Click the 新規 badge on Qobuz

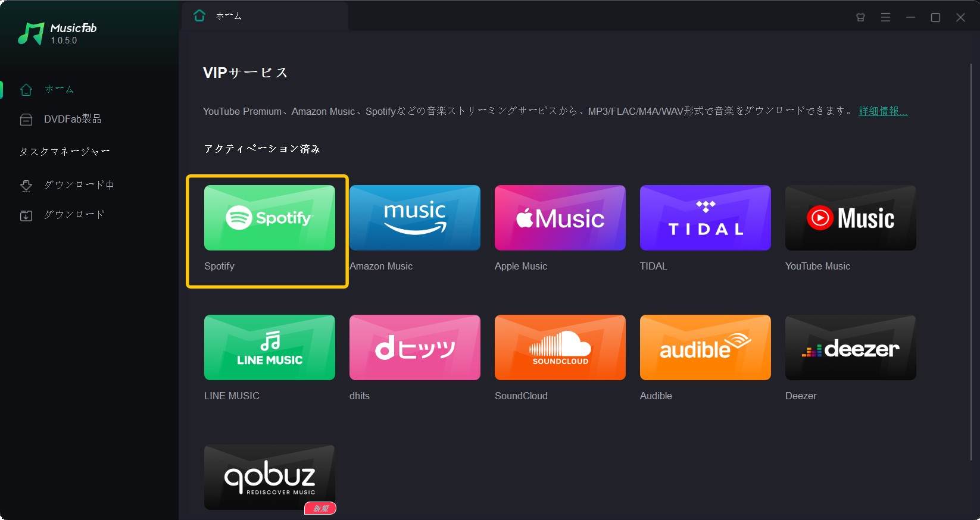(x=320, y=508)
